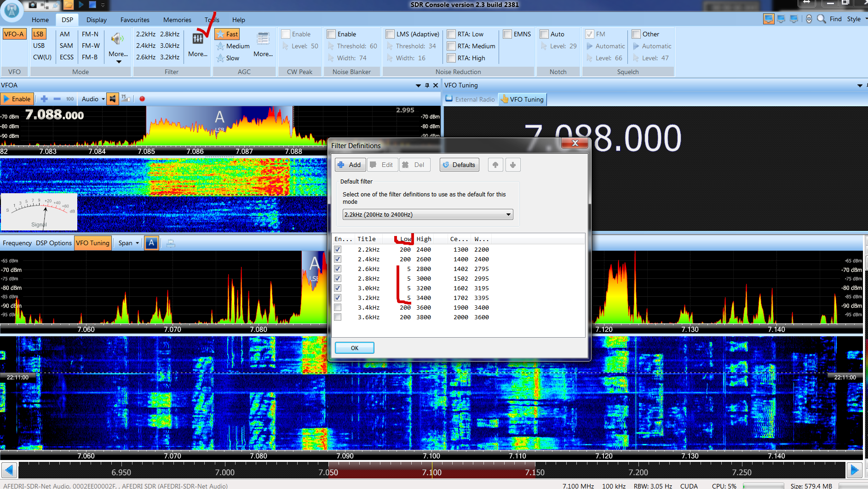Toggle the VFOA speaker mute icon
The height and width of the screenshot is (489, 868).
(113, 99)
